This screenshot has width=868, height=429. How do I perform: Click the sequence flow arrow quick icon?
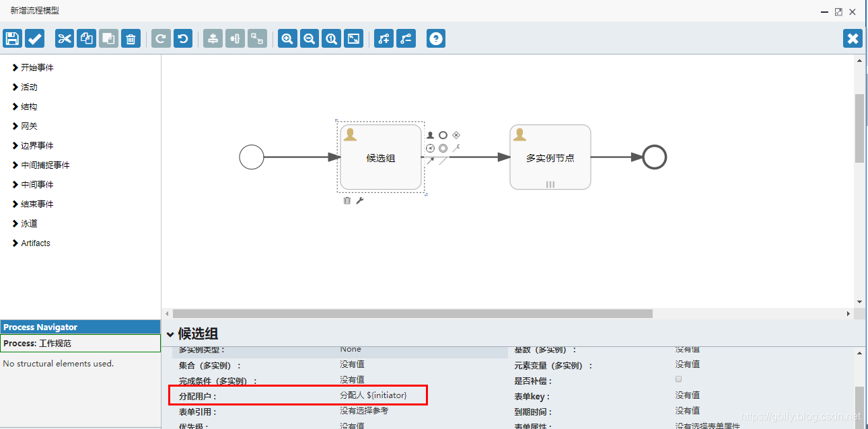pos(431,161)
